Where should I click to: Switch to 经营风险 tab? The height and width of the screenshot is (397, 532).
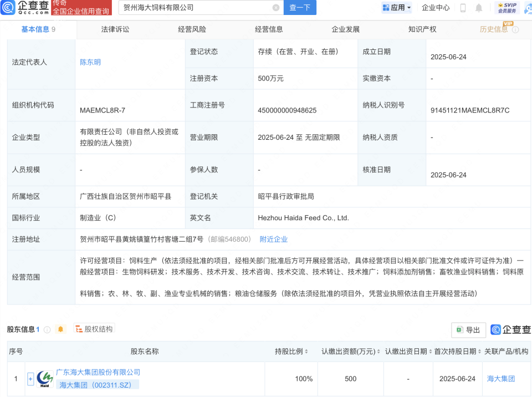pyautogui.click(x=192, y=29)
